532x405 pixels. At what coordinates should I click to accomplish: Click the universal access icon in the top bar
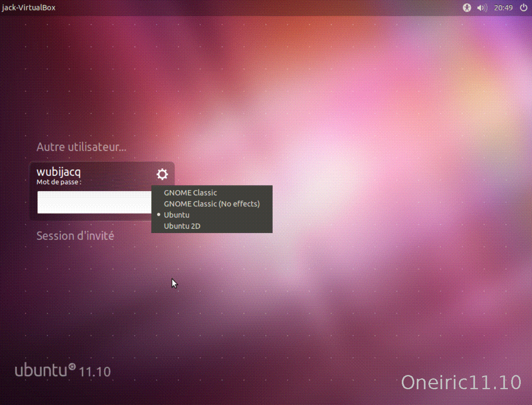pyautogui.click(x=467, y=7)
